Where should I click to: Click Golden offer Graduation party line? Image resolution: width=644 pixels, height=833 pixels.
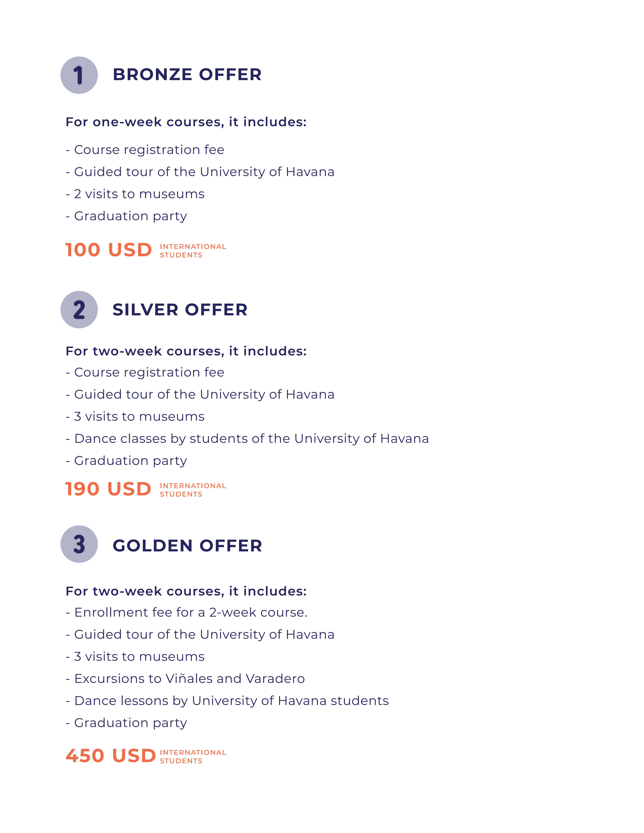pyautogui.click(x=126, y=723)
